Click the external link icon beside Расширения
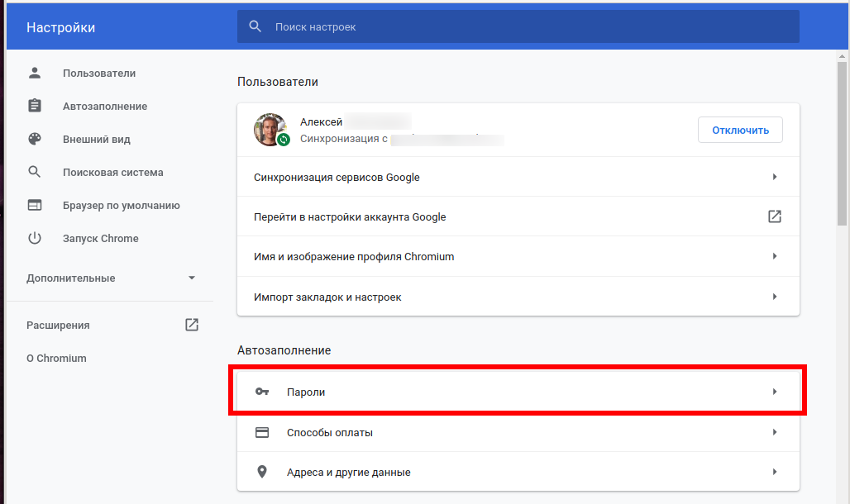The height and width of the screenshot is (504, 850). (192, 325)
